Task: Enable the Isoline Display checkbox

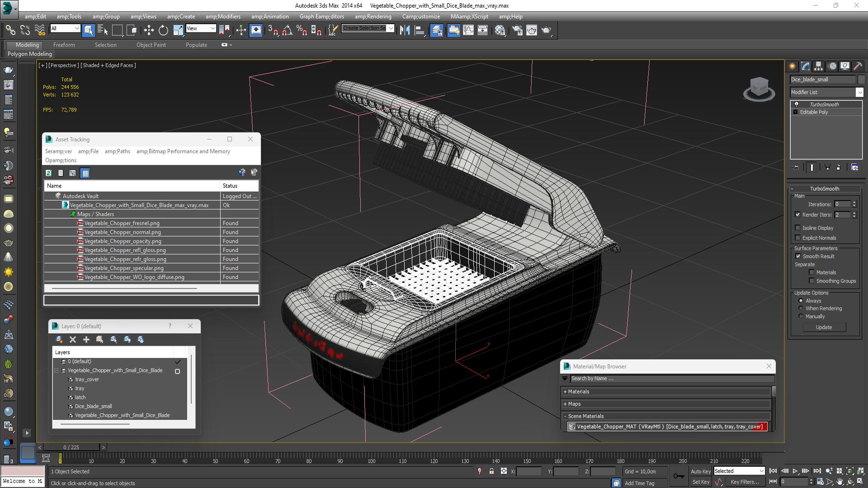Action: tap(797, 228)
